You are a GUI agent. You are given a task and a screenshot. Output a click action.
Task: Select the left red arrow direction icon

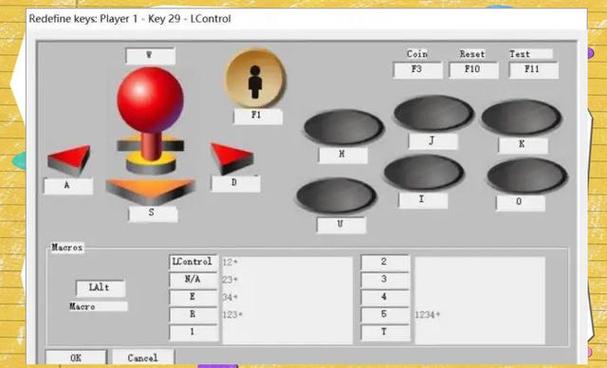tap(69, 159)
